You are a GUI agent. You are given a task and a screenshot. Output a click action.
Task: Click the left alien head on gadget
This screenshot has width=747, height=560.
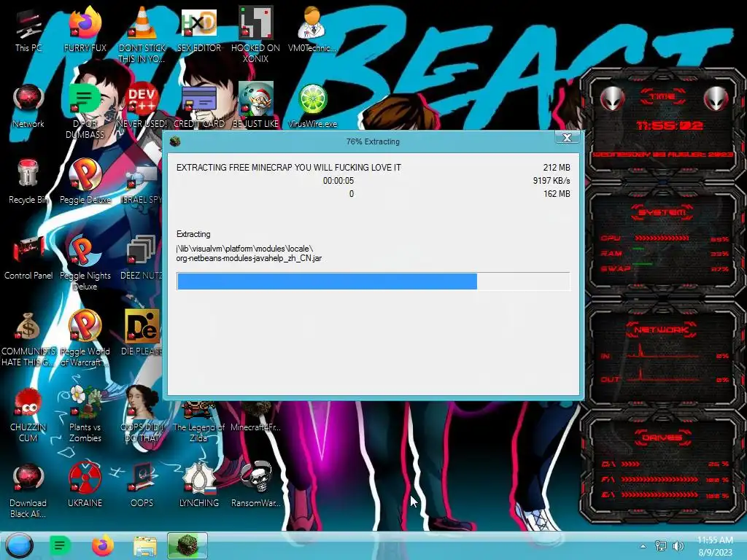(x=611, y=99)
